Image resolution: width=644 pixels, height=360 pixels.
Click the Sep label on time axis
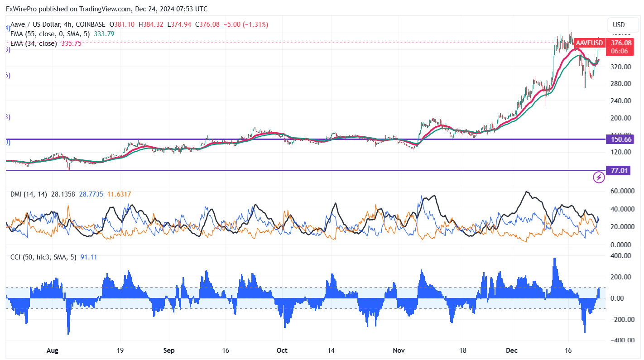click(169, 350)
